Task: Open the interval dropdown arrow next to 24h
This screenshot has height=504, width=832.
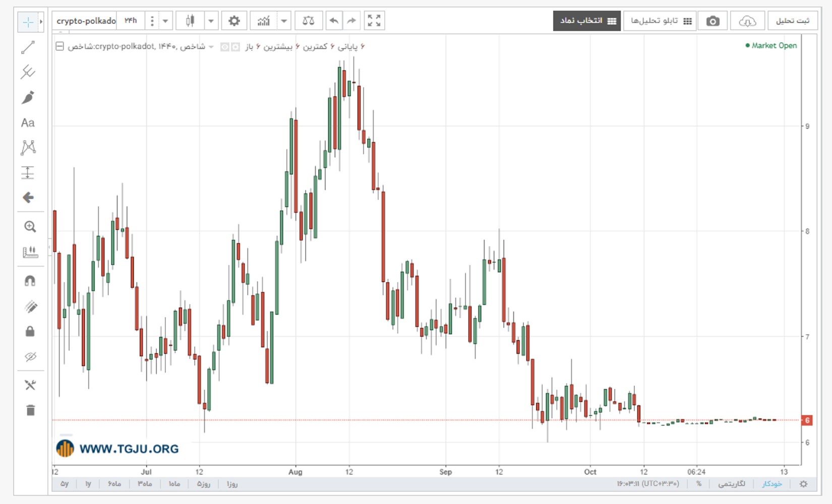Action: point(165,21)
